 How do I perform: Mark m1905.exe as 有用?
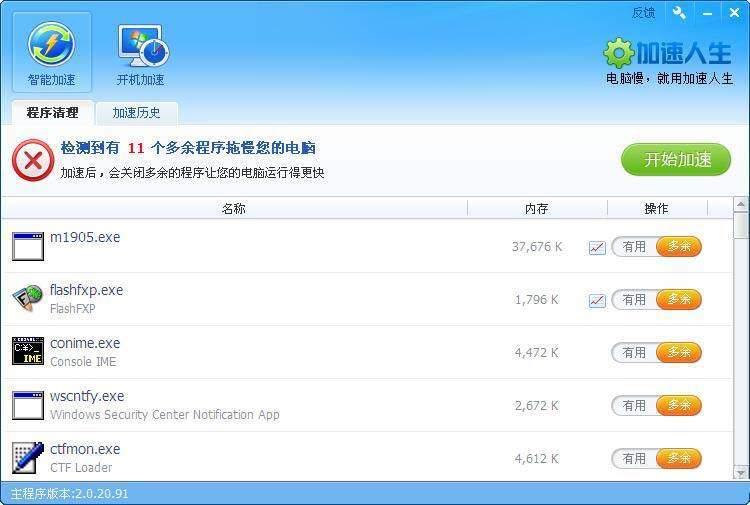click(634, 247)
